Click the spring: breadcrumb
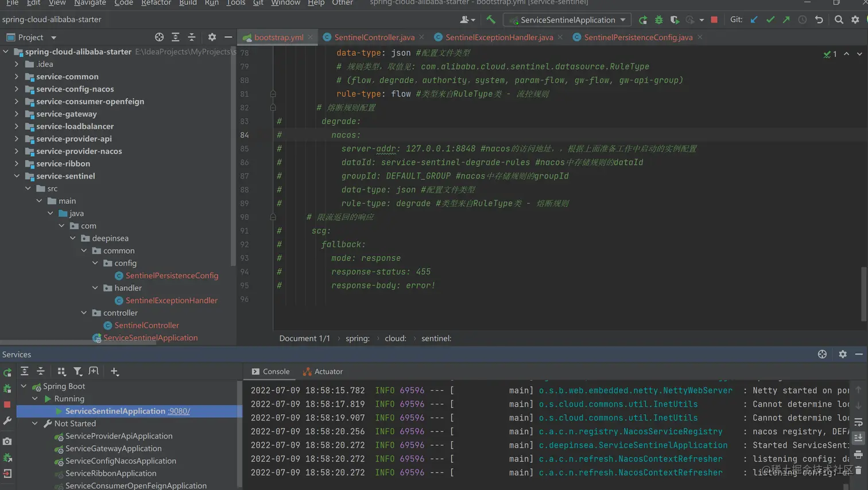The width and height of the screenshot is (868, 490). click(x=358, y=338)
